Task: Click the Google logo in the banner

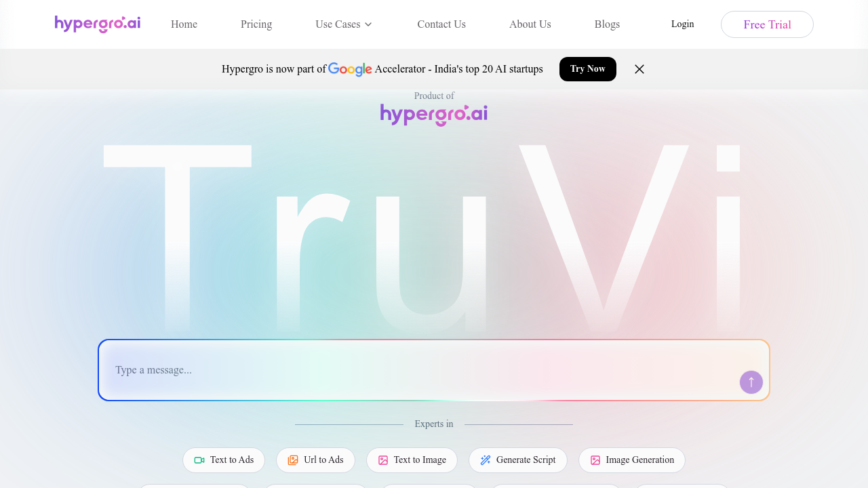Action: 350,68
